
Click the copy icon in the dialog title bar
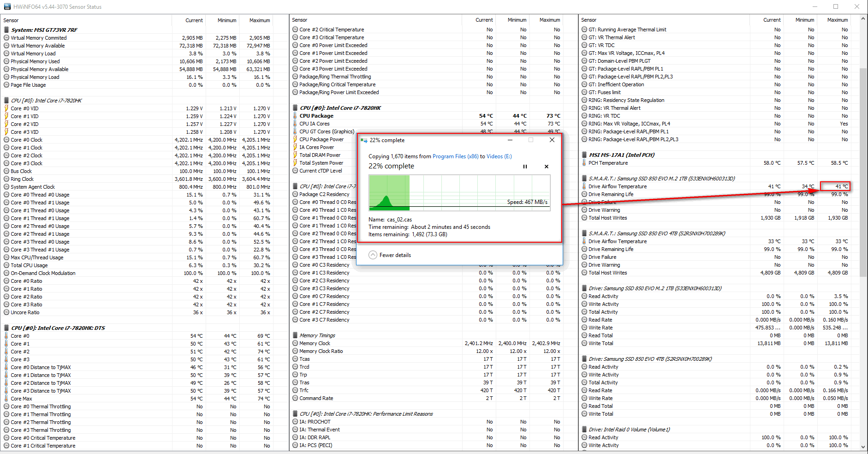364,140
